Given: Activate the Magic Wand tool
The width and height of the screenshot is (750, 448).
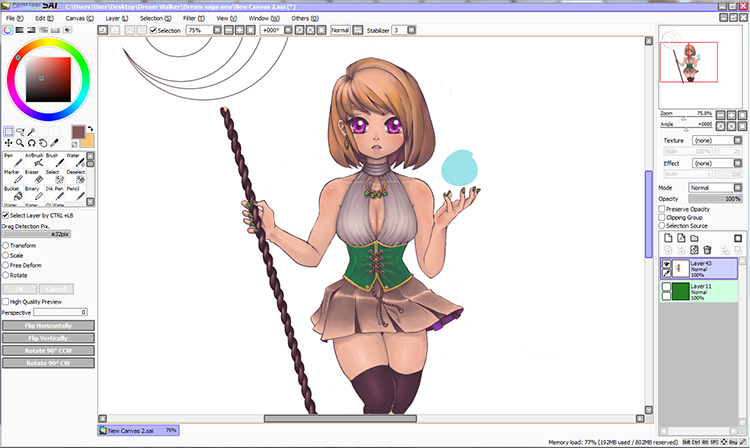Looking at the screenshot, I should [x=33, y=131].
